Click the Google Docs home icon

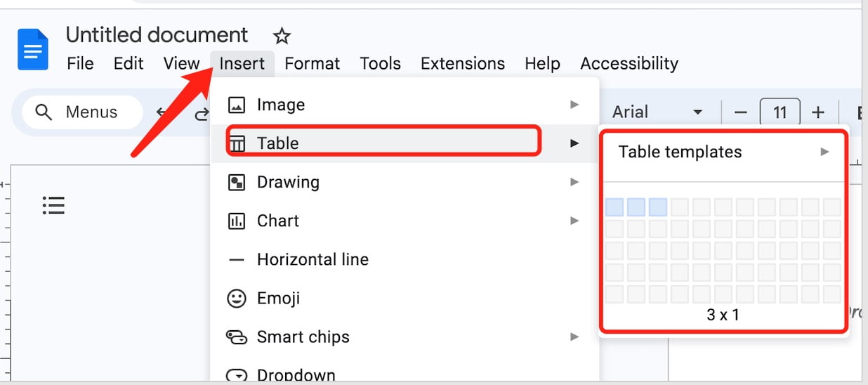[x=33, y=49]
